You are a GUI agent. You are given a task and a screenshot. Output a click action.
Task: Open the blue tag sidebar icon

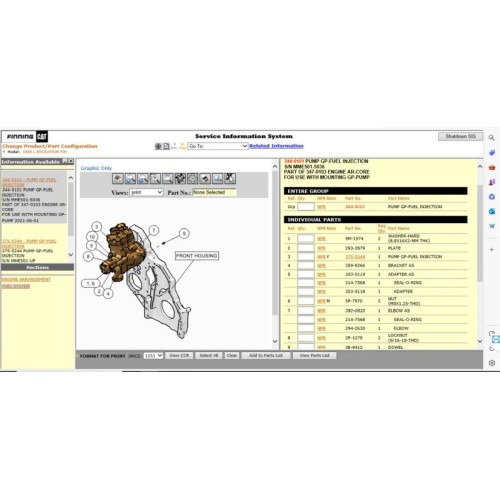click(492, 153)
